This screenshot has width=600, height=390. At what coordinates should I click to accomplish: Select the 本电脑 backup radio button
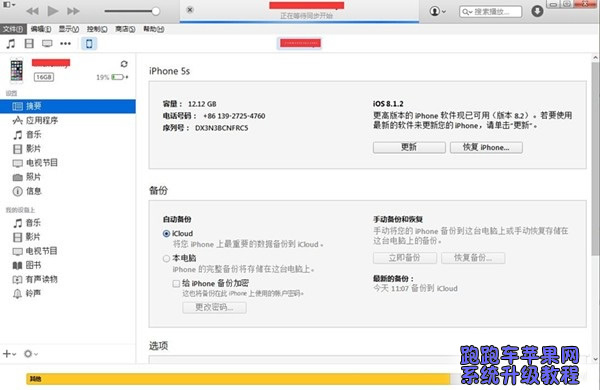tap(166, 258)
